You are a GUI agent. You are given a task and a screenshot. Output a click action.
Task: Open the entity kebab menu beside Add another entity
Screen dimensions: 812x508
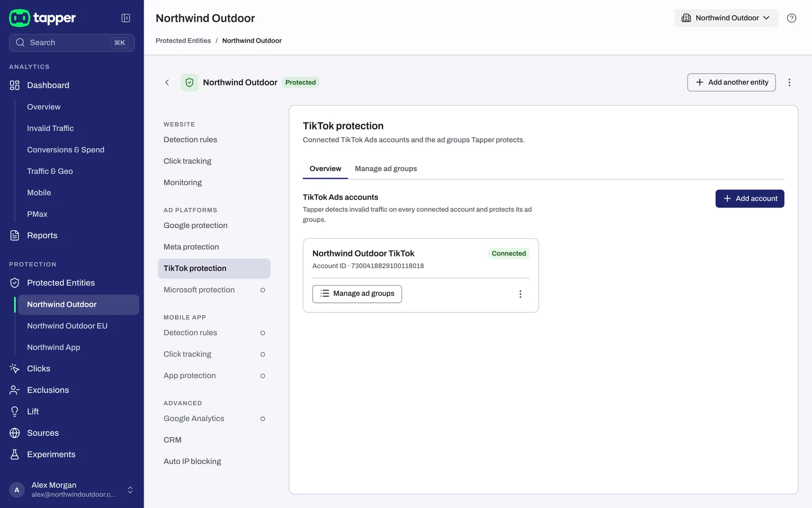tap(789, 82)
